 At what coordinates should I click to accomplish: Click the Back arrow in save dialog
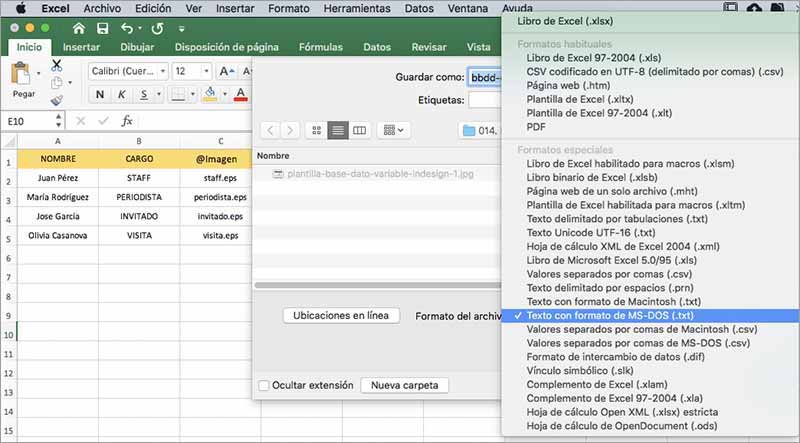(270, 130)
